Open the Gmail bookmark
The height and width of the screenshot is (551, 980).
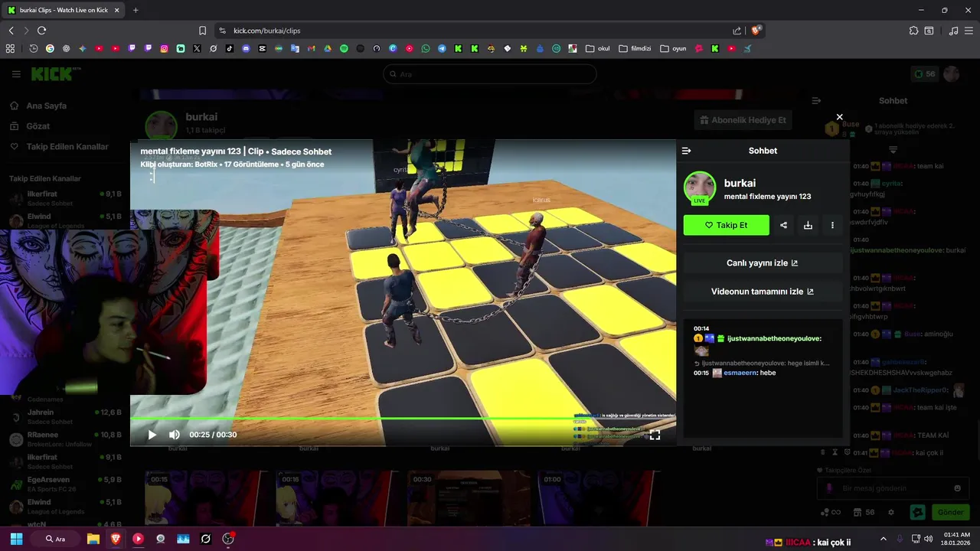[x=311, y=48]
